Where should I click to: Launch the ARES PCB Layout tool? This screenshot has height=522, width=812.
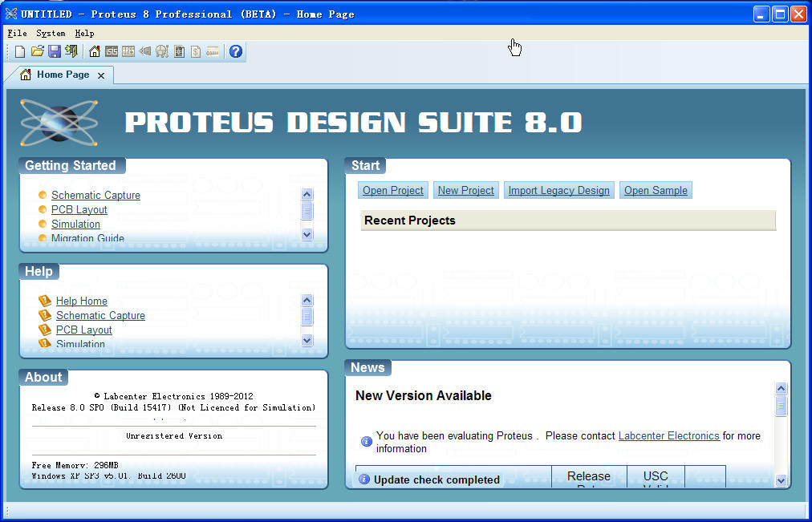pyautogui.click(x=128, y=51)
